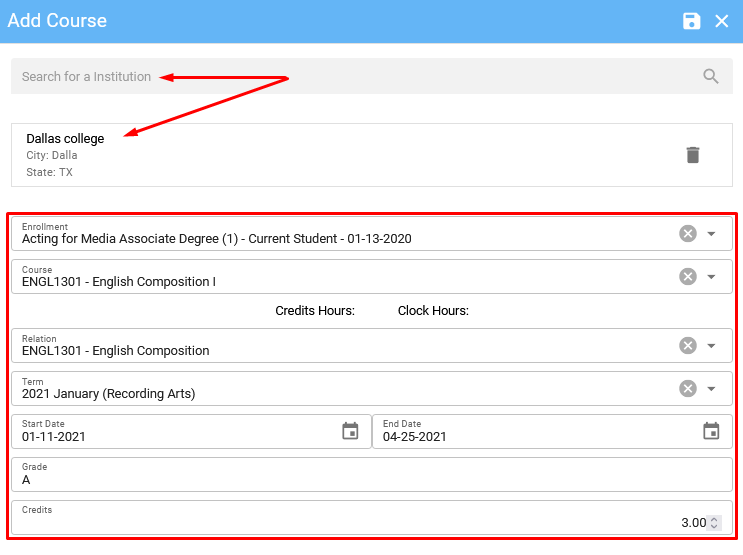Clear the Relation field selection
Viewport: 743px width, 555px height.
tap(688, 346)
